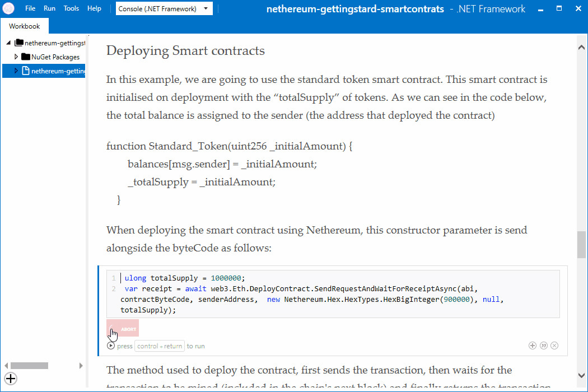
Task: Collapse the nethereum-gettingstard root tree node
Action: tap(8, 43)
